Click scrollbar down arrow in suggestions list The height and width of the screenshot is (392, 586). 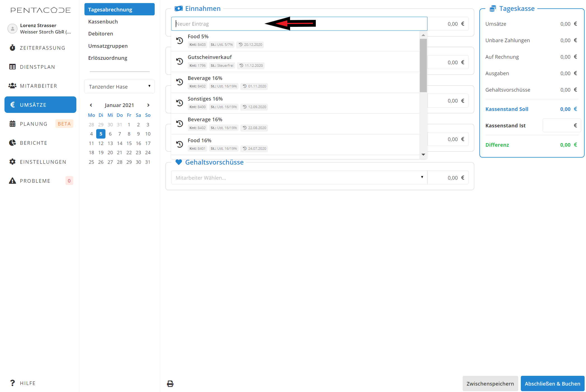pos(423,155)
